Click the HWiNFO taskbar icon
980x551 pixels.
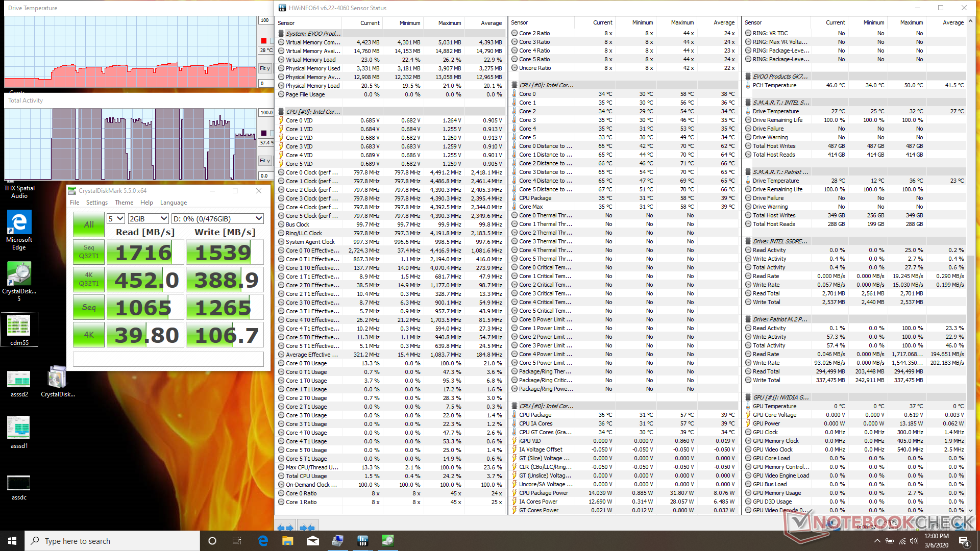pyautogui.click(x=362, y=541)
